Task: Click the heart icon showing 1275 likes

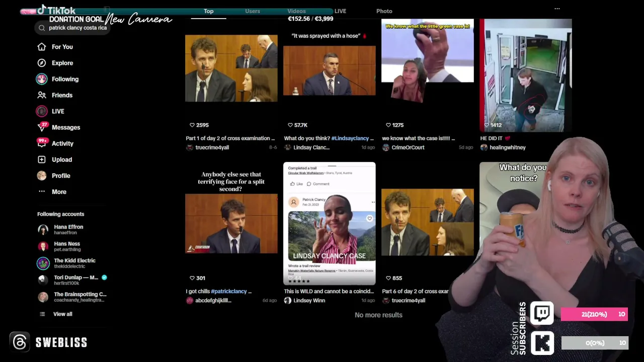Action: point(388,125)
